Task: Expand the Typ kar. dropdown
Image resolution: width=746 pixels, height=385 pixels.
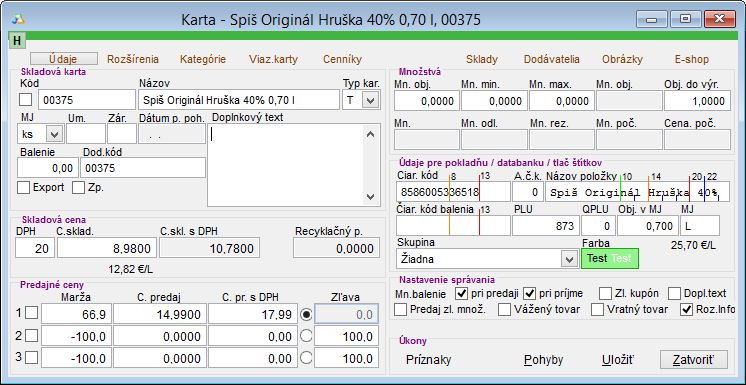Action: [x=371, y=100]
